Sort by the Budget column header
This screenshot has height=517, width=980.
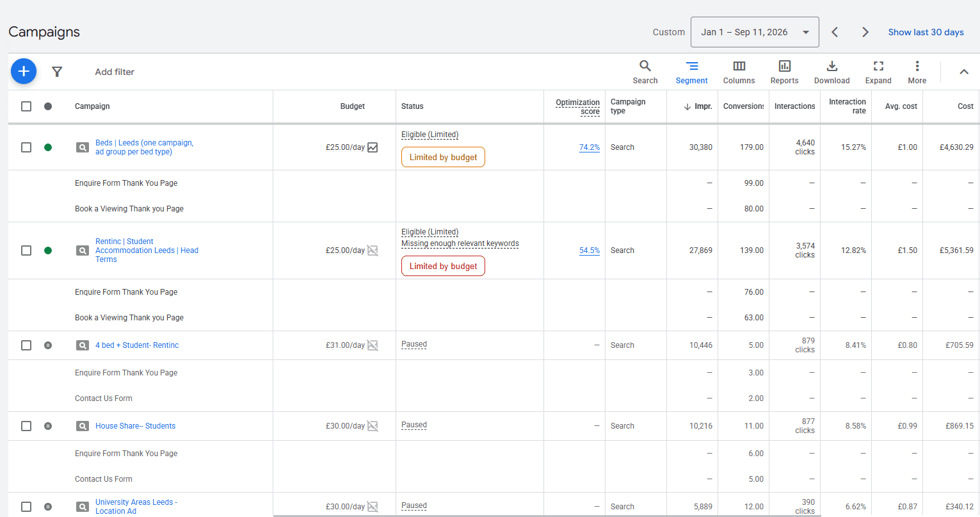[x=353, y=106]
